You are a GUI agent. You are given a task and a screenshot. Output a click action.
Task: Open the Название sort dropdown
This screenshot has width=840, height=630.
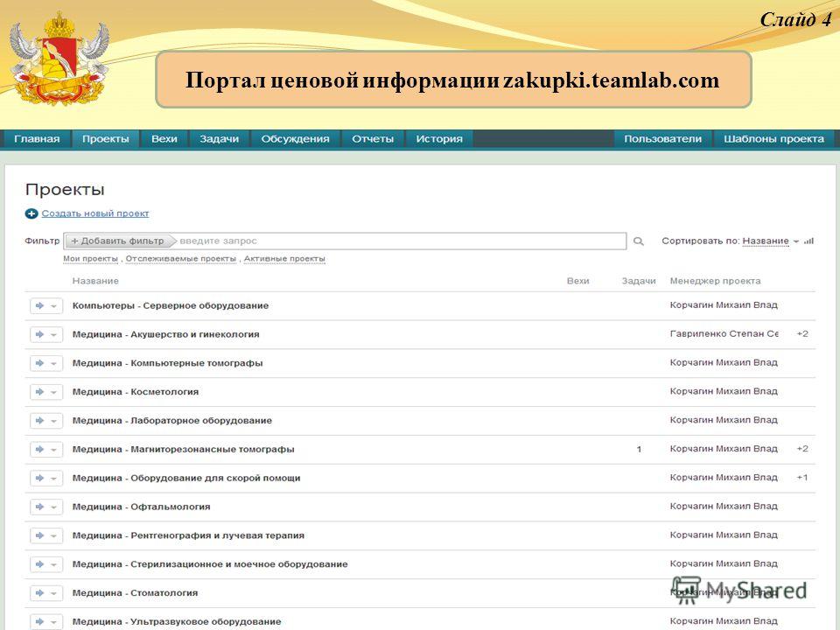pyautogui.click(x=770, y=241)
